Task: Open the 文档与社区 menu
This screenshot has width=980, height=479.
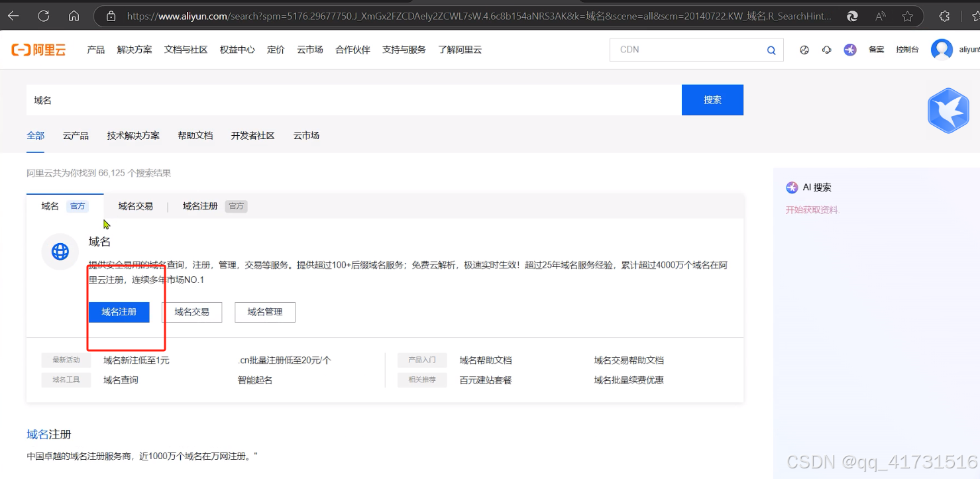Action: pos(186,50)
